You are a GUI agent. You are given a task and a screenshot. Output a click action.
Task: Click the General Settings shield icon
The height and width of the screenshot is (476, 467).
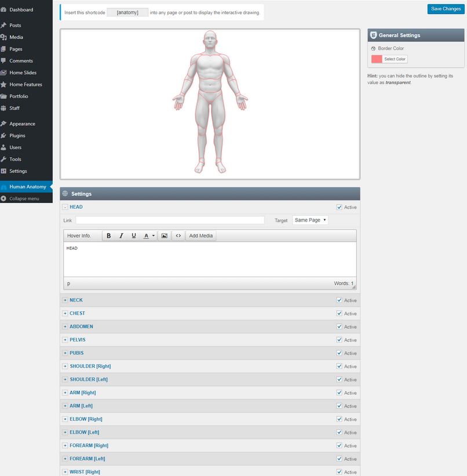pyautogui.click(x=374, y=35)
